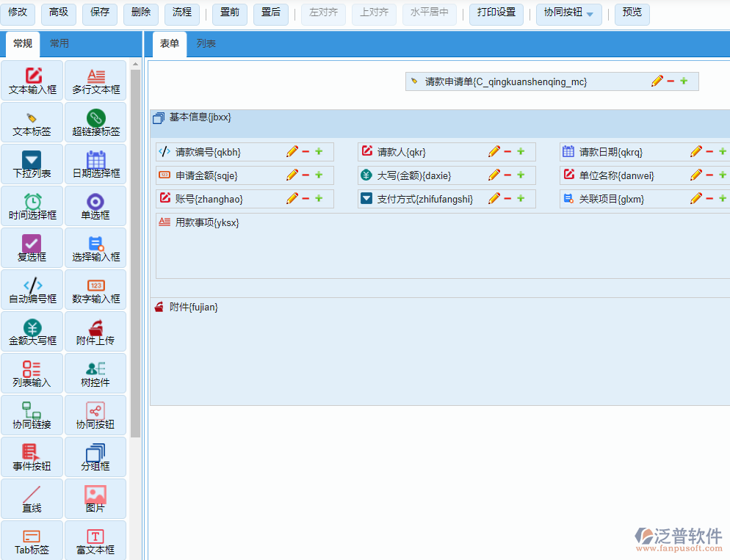Choose the 图片 image widget

(x=95, y=499)
